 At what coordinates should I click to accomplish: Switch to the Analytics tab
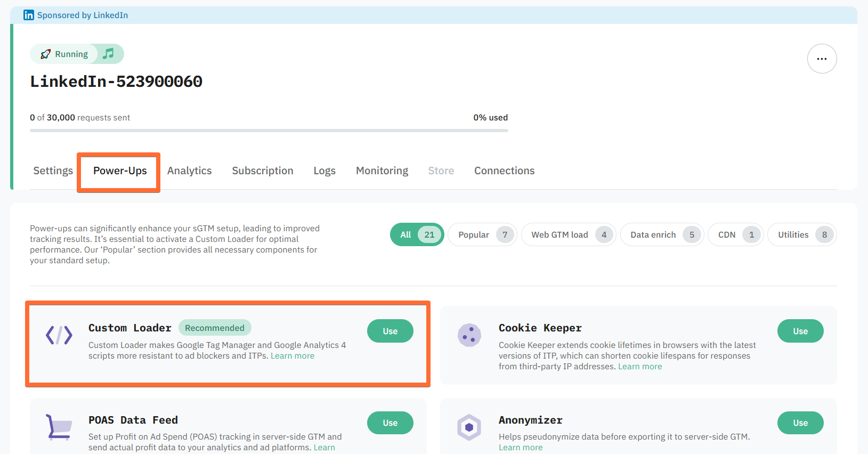189,171
